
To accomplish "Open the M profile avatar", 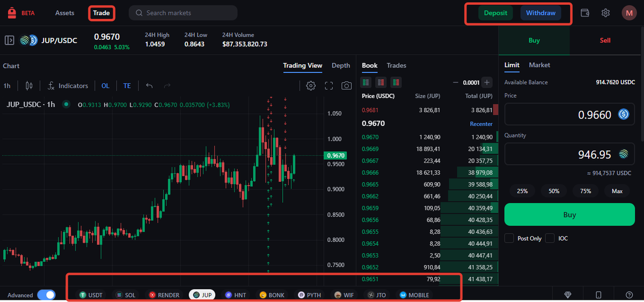I will [x=629, y=13].
